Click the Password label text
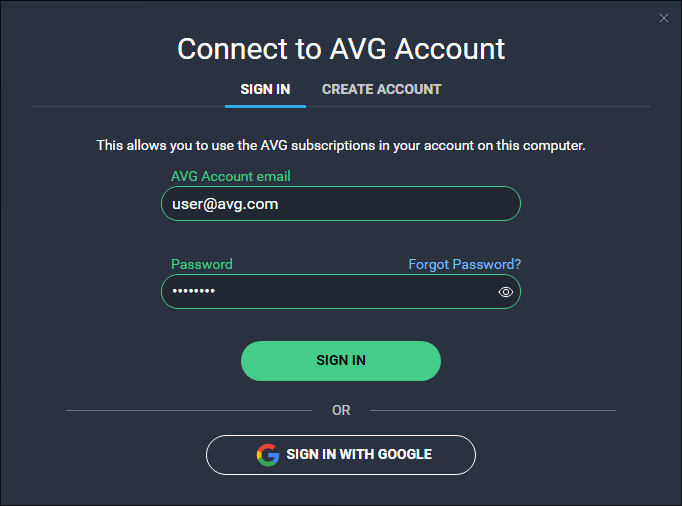Screen dimensions: 682x506 pos(202,264)
